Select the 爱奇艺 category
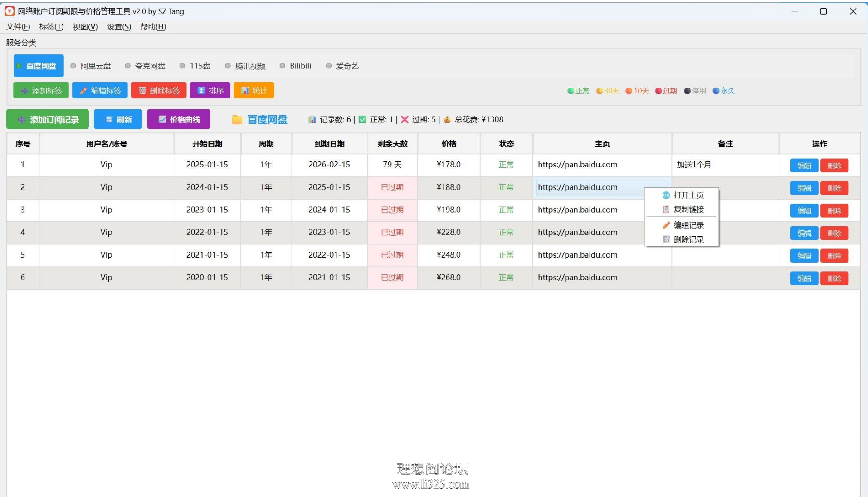This screenshot has height=497, width=868. point(342,66)
